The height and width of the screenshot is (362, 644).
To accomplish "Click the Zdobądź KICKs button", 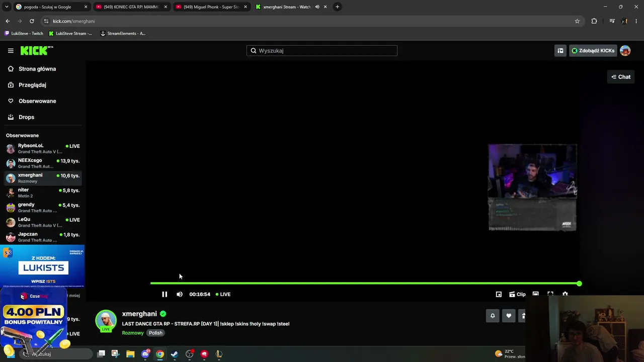I will (x=593, y=50).
